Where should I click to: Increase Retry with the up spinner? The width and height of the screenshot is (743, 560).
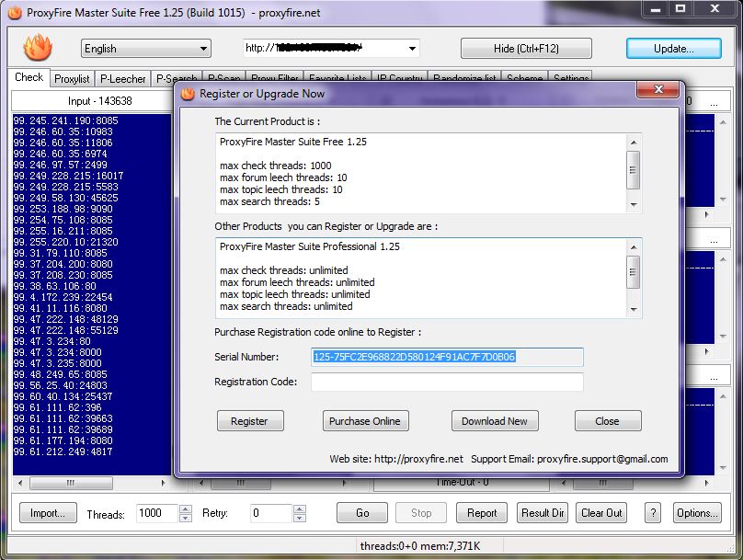[300, 509]
